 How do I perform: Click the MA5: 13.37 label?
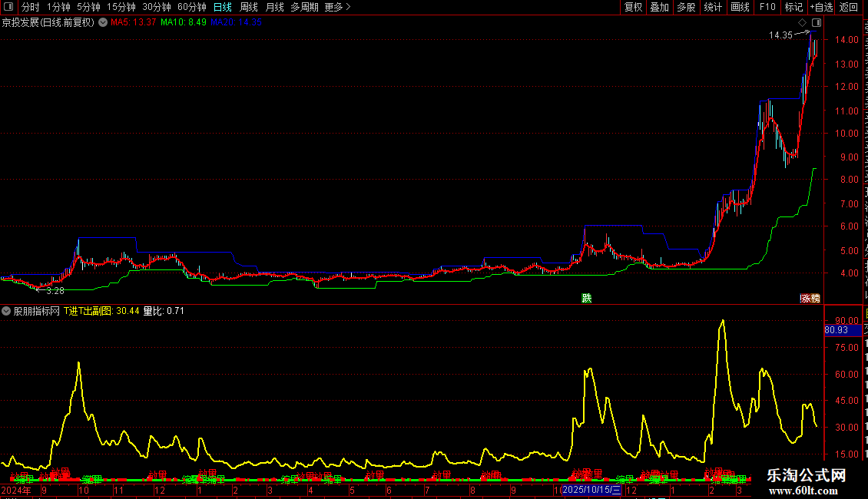(134, 23)
